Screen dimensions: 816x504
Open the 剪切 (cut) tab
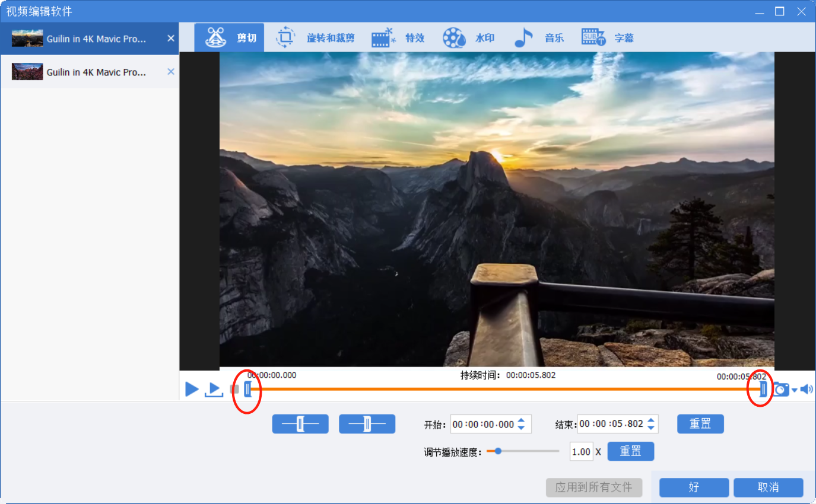(x=230, y=38)
